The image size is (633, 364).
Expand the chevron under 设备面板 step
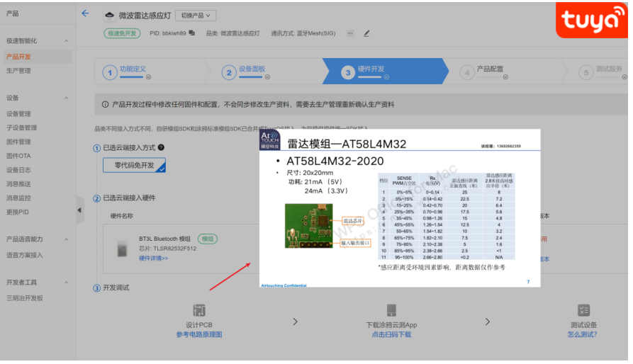(x=267, y=77)
